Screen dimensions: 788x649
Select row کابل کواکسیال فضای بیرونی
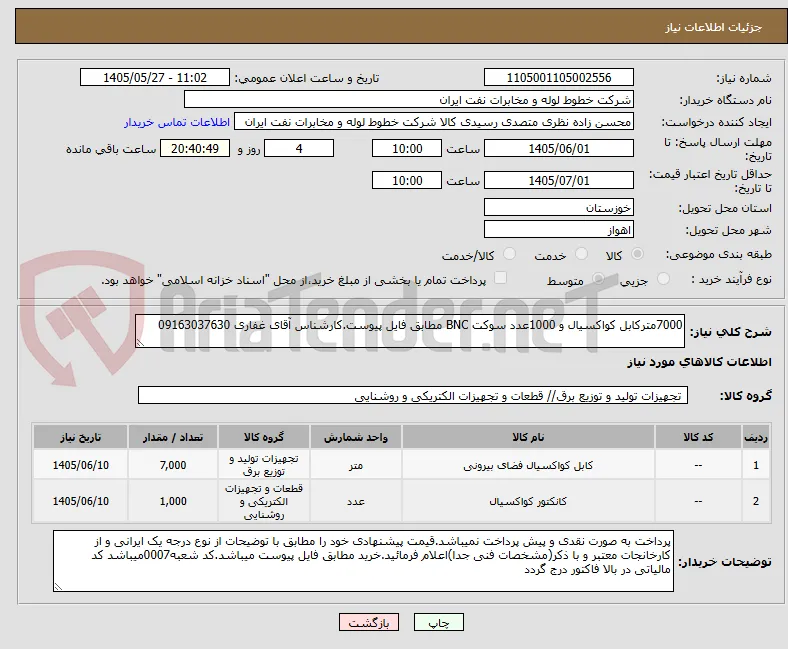coord(402,465)
